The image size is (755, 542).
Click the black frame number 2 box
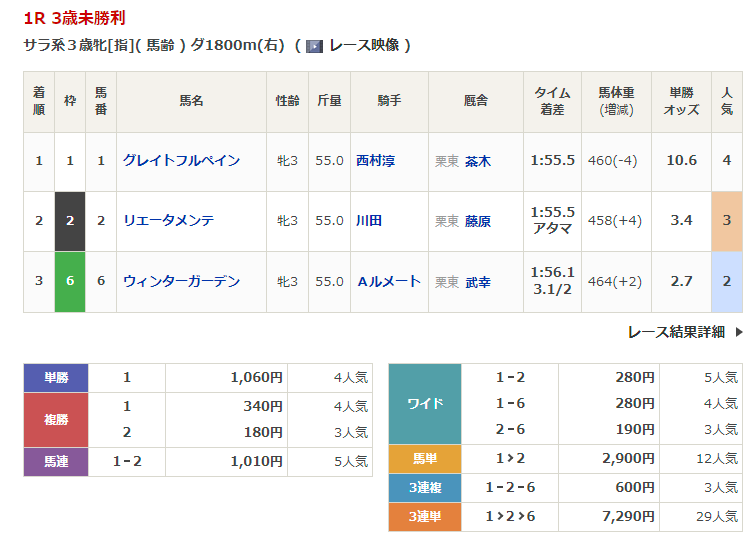coord(70,221)
